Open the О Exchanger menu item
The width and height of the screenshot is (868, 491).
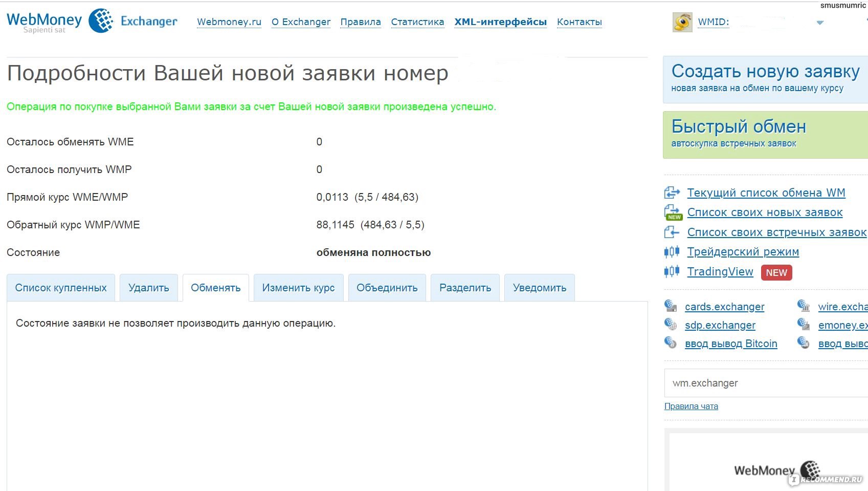(301, 22)
